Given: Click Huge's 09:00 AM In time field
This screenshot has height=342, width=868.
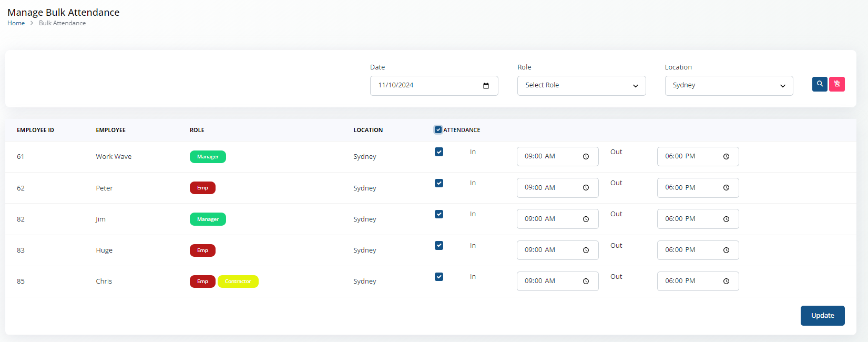Looking at the screenshot, I should click(557, 250).
